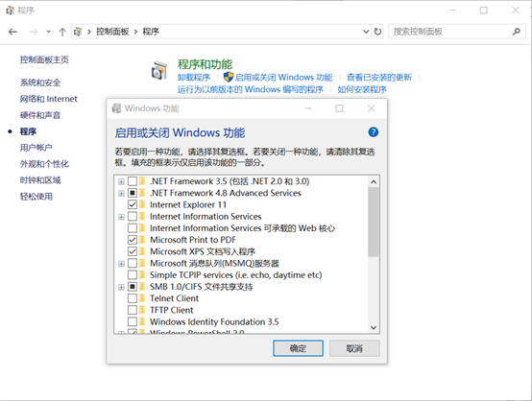
Task: Refresh the control panel view
Action: coord(377,32)
